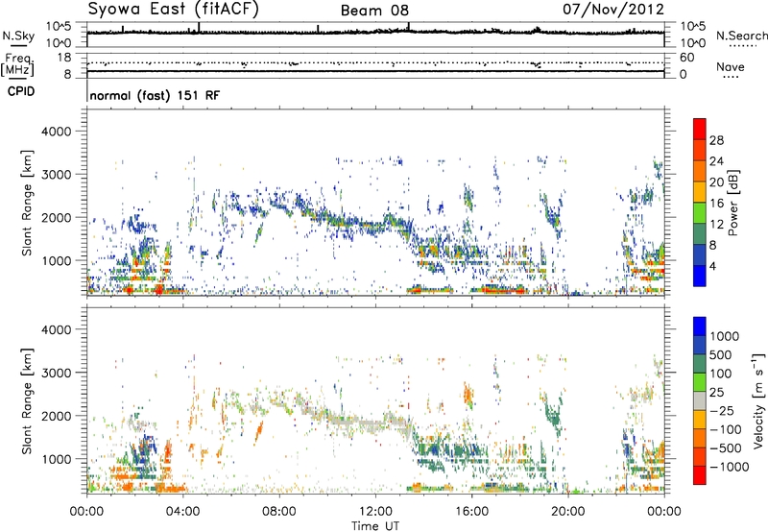Screen dimensions: 768x532
Task: Click the '18' frequency axis value
Action: point(64,58)
